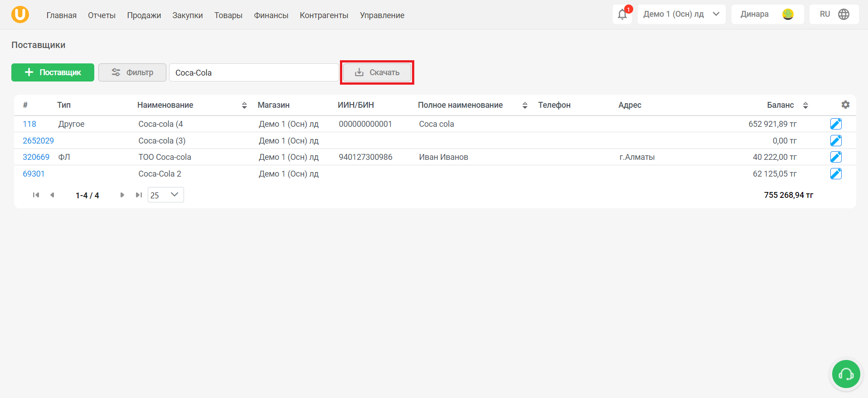The width and height of the screenshot is (868, 398).
Task: Click the Поставщики page heading
Action: tap(39, 45)
